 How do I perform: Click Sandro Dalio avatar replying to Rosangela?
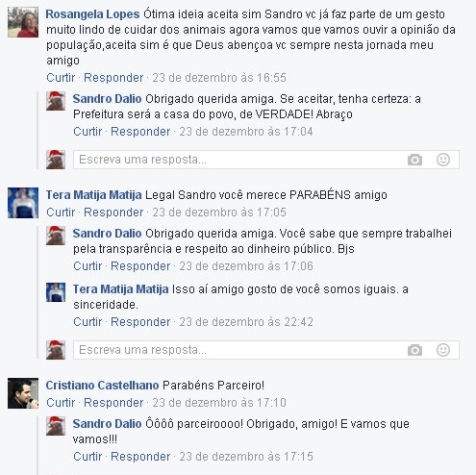click(x=56, y=101)
